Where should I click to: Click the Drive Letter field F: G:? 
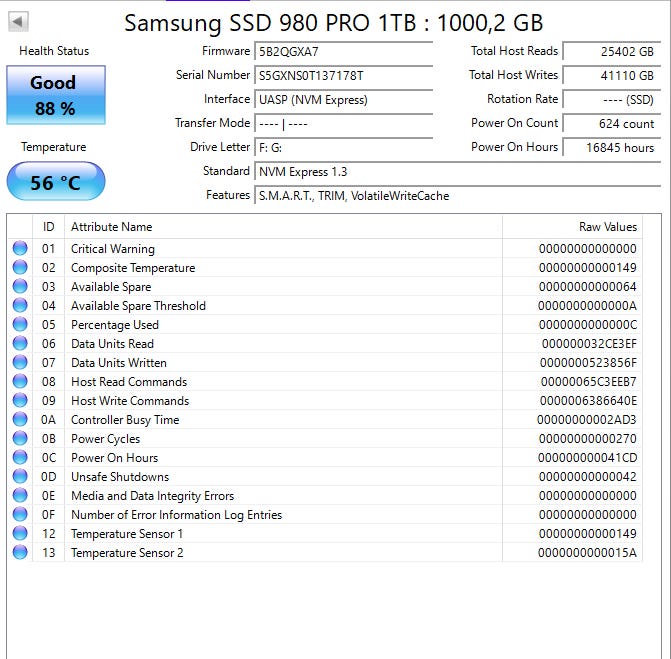[344, 147]
